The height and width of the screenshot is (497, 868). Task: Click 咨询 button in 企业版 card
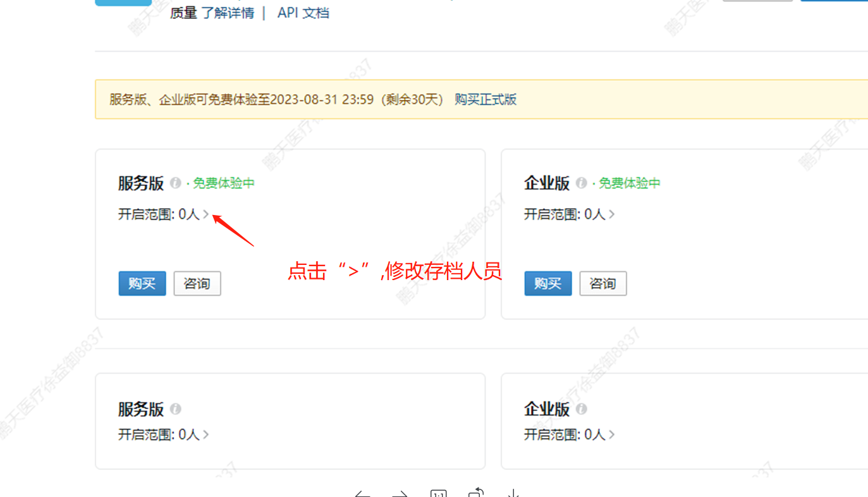(x=603, y=283)
